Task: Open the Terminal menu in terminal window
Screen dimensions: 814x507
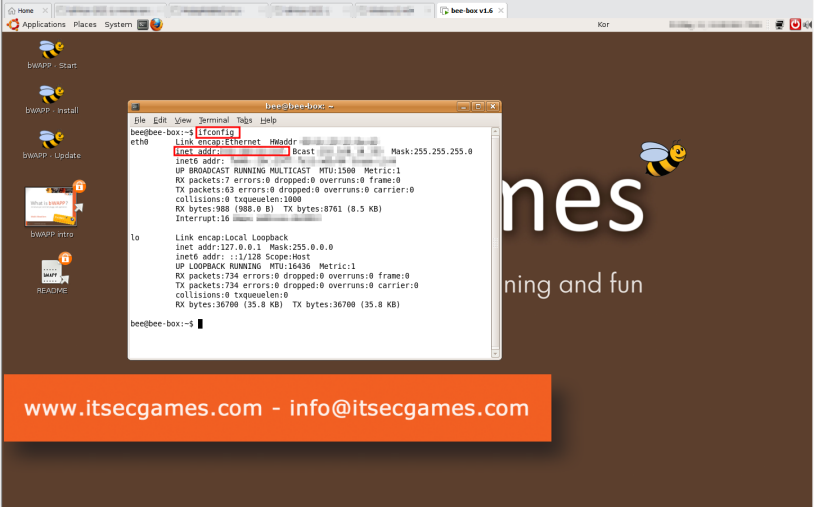Action: 214,120
